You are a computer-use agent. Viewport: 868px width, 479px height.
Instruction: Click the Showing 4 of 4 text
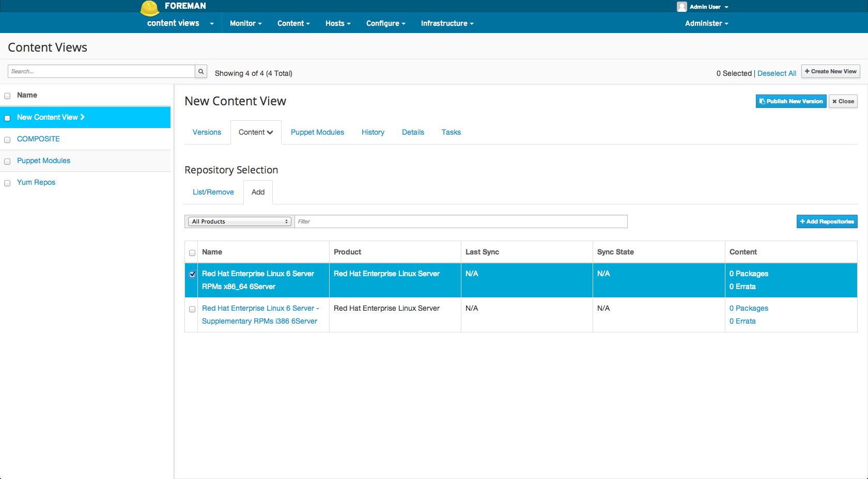coord(253,73)
